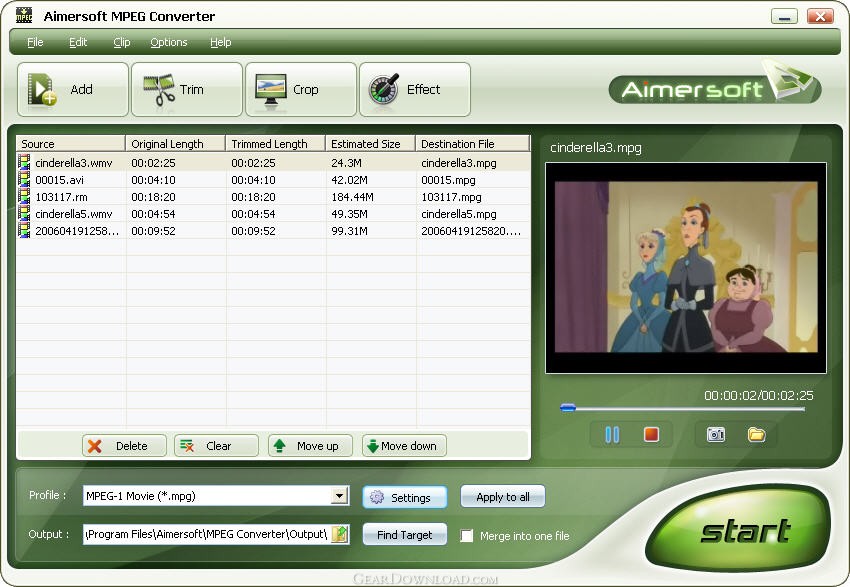
Task: Minimize the Aimersoft MPEG Converter window
Action: click(784, 16)
